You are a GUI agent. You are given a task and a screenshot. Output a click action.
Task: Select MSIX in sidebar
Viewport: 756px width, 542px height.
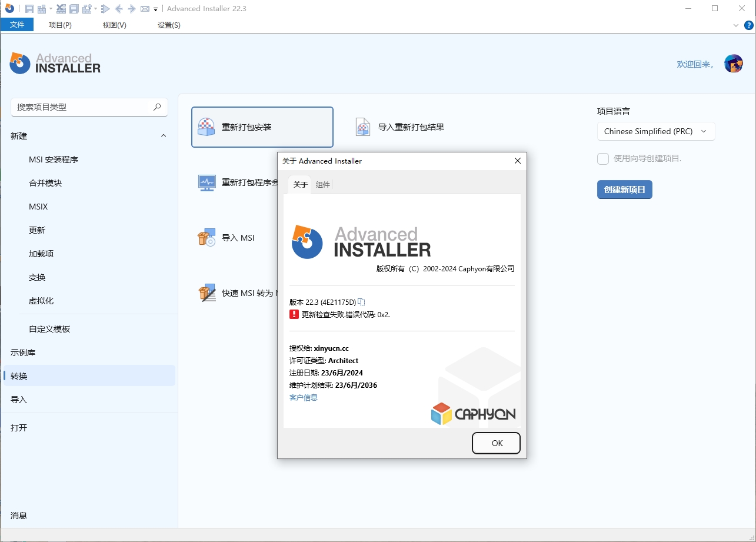click(x=38, y=207)
